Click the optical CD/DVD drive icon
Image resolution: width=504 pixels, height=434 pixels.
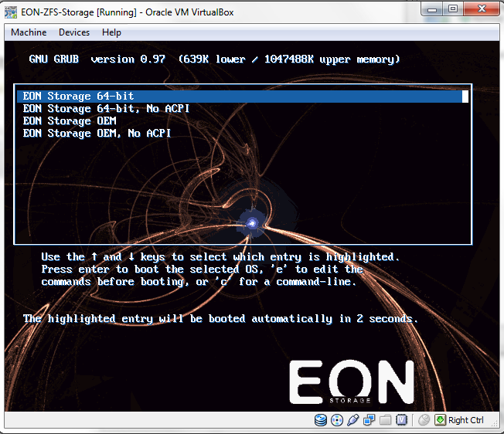click(x=337, y=420)
